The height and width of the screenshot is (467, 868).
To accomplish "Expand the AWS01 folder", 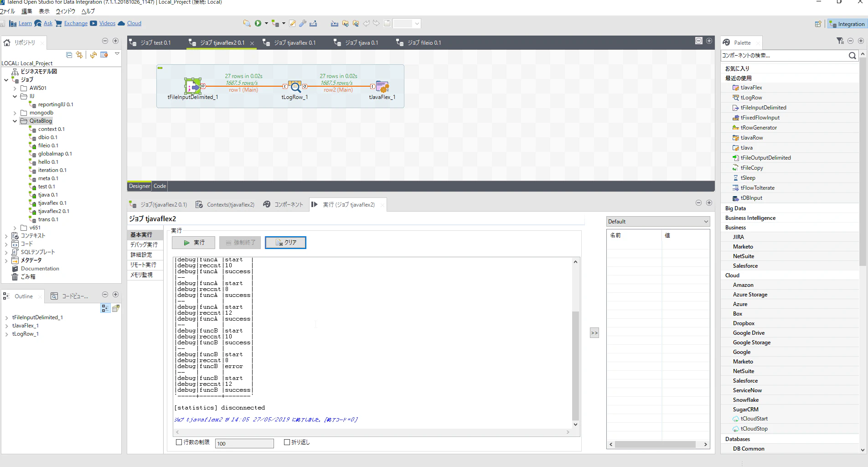I will 15,88.
